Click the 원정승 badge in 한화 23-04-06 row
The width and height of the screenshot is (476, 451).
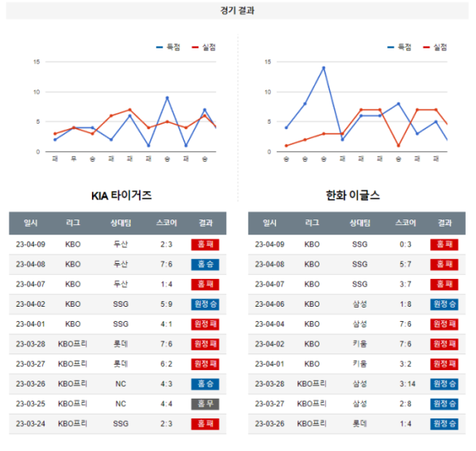444,304
